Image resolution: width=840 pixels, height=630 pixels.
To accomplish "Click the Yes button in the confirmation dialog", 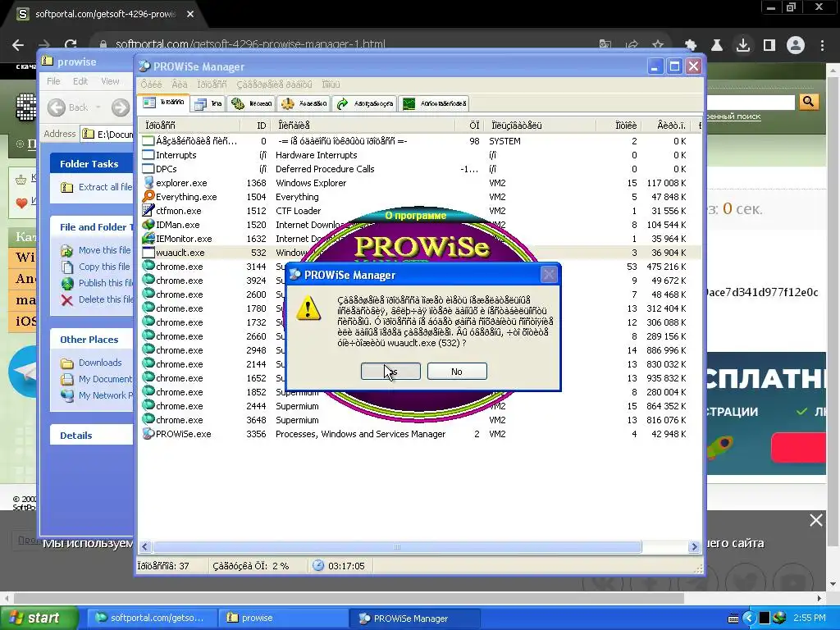I will click(x=390, y=372).
